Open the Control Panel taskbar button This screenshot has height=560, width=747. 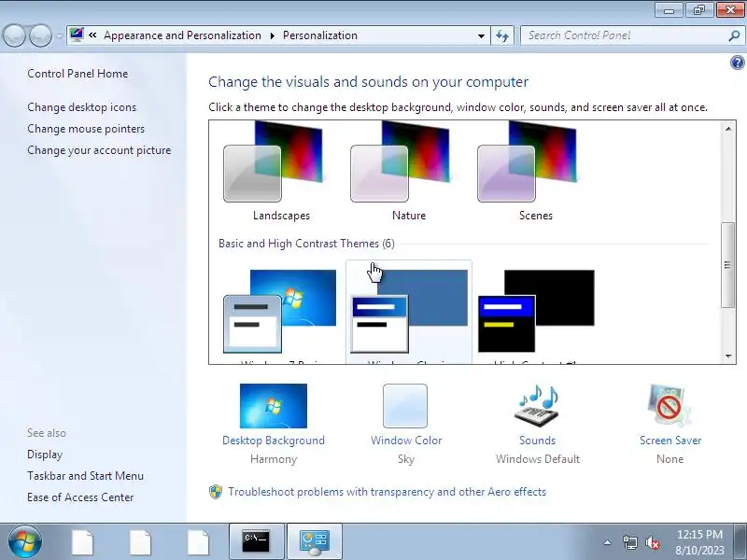point(315,541)
